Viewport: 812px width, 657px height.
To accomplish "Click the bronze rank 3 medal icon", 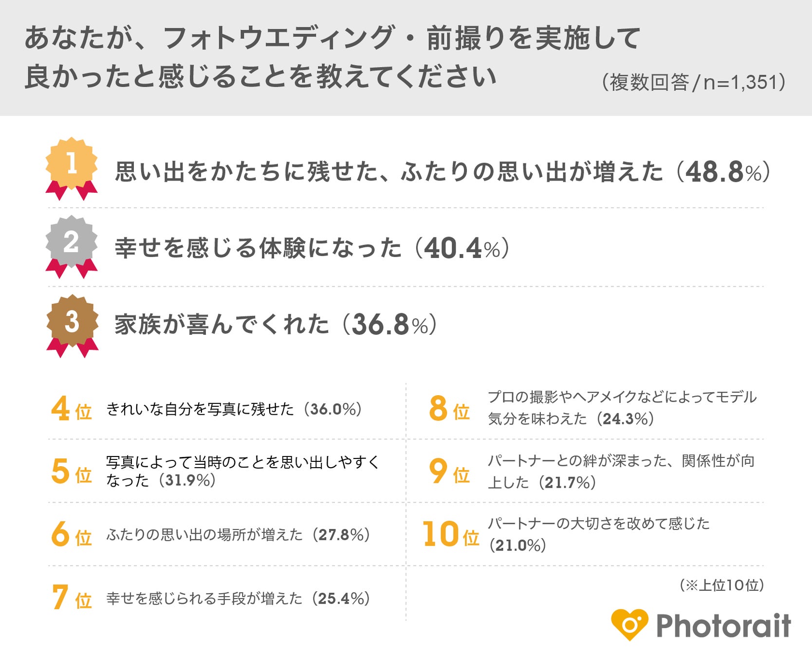I will (x=72, y=324).
